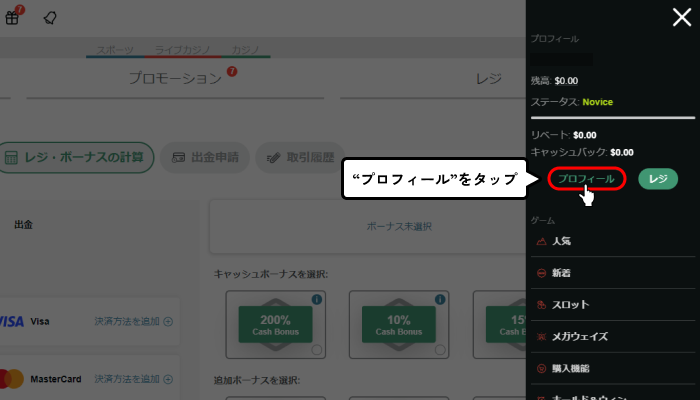Open the 新着 games category
This screenshot has height=400, width=700.
coord(613,273)
